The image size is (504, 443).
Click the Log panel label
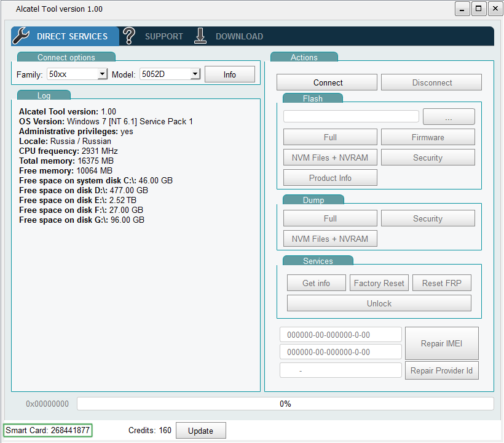pos(44,95)
